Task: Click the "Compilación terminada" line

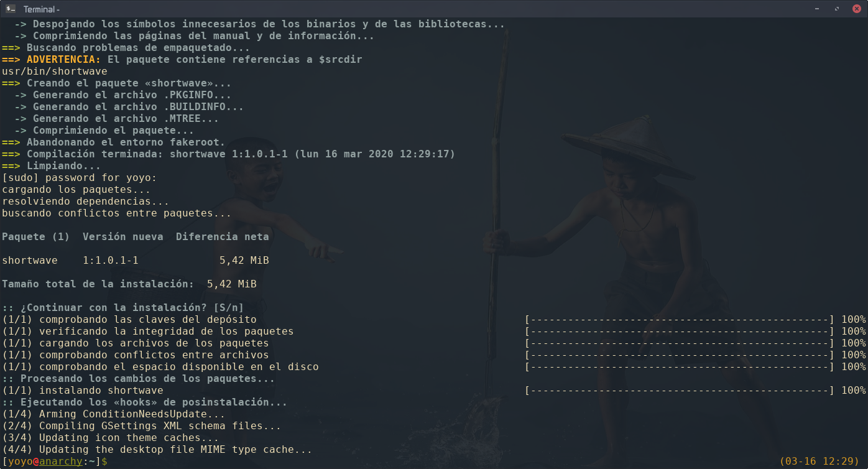Action: click(x=240, y=154)
